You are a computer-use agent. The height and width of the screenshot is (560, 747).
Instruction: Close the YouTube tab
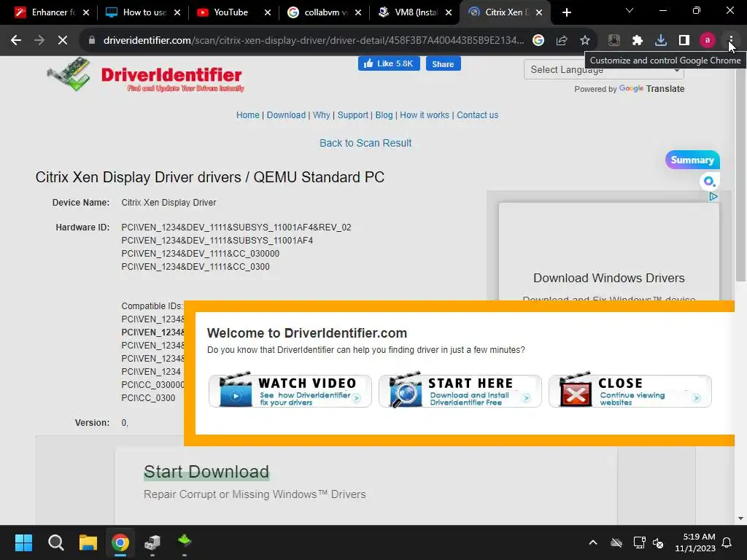[x=268, y=12]
